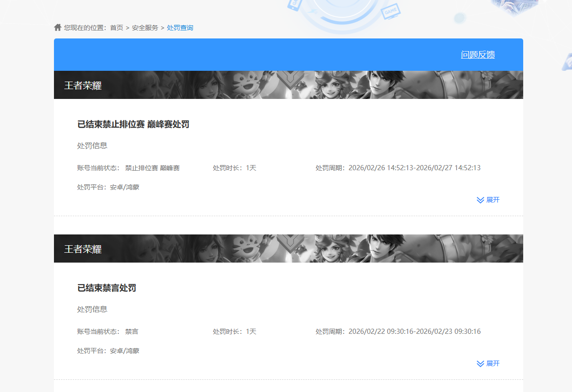Image resolution: width=572 pixels, height=392 pixels.
Task: Click 处罚平台 安卓/鸿蒙 in the mute card
Action: 108,351
